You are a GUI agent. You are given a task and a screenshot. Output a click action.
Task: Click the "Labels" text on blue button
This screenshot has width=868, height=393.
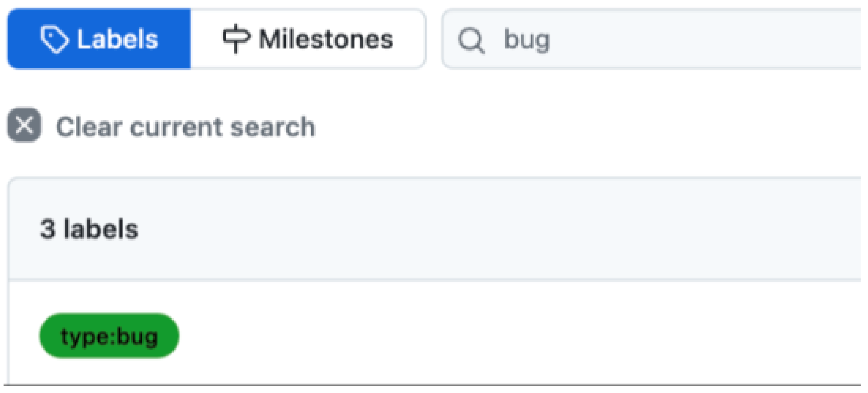point(117,39)
